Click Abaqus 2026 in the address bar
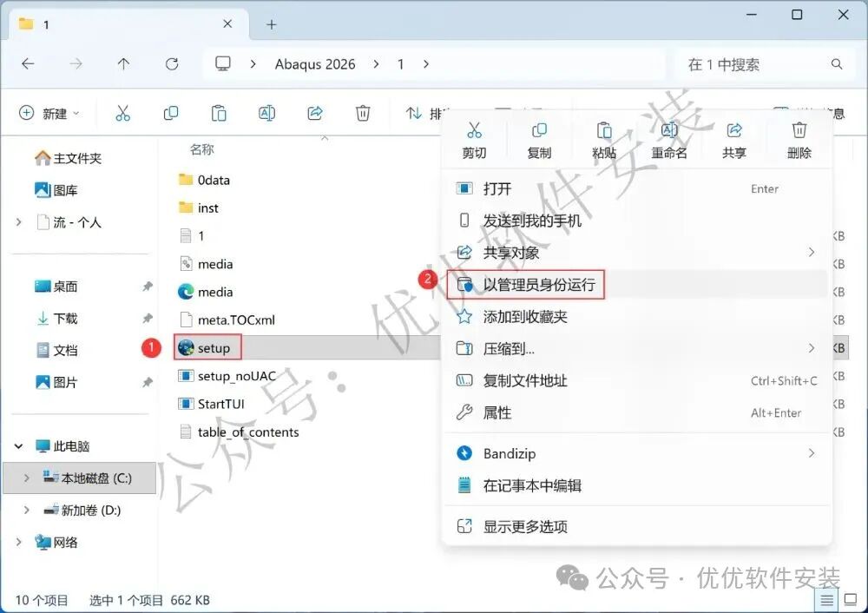The width and height of the screenshot is (868, 613). pyautogui.click(x=315, y=64)
